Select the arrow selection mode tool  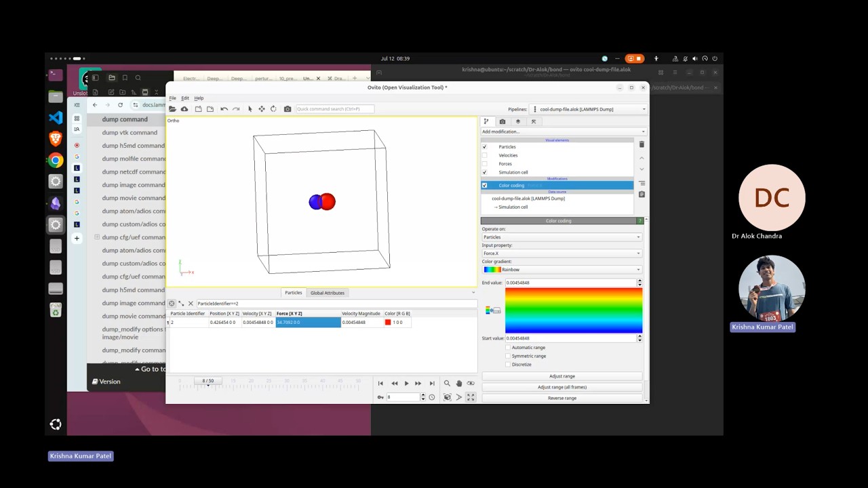(250, 109)
